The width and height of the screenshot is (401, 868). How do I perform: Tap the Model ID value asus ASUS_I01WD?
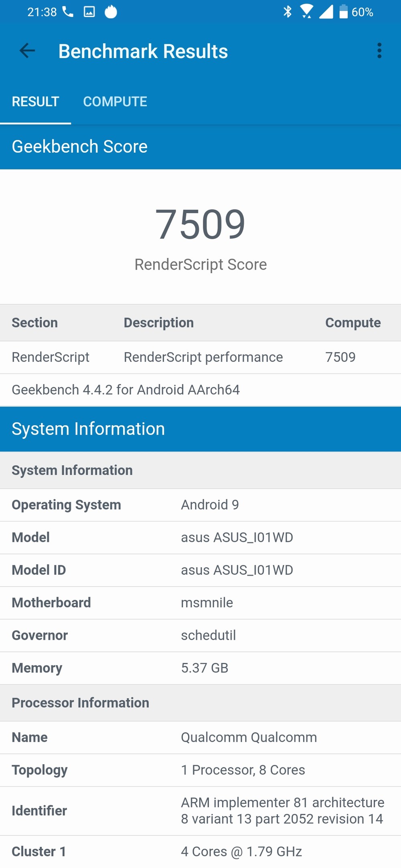[237, 570]
